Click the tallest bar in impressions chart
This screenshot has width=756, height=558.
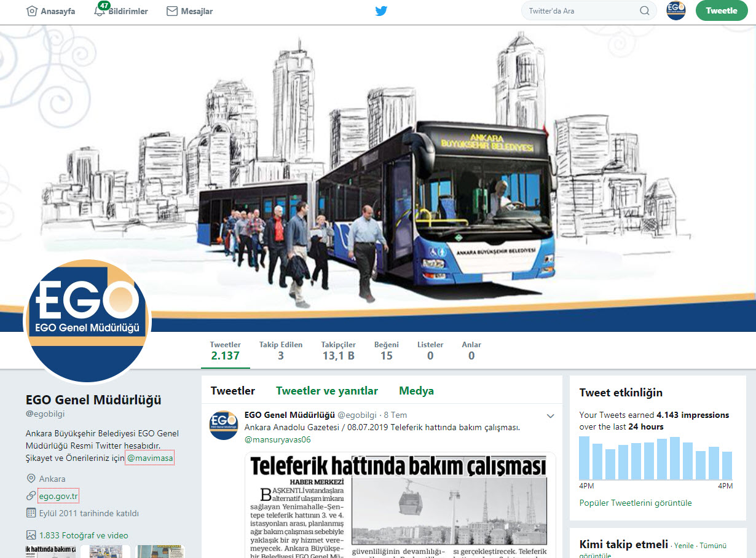pos(585,458)
